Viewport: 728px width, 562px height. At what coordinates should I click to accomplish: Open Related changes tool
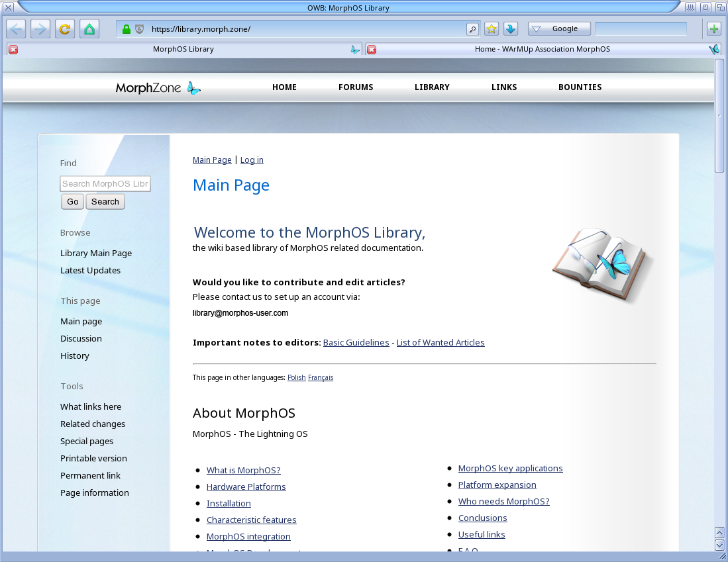point(93,424)
